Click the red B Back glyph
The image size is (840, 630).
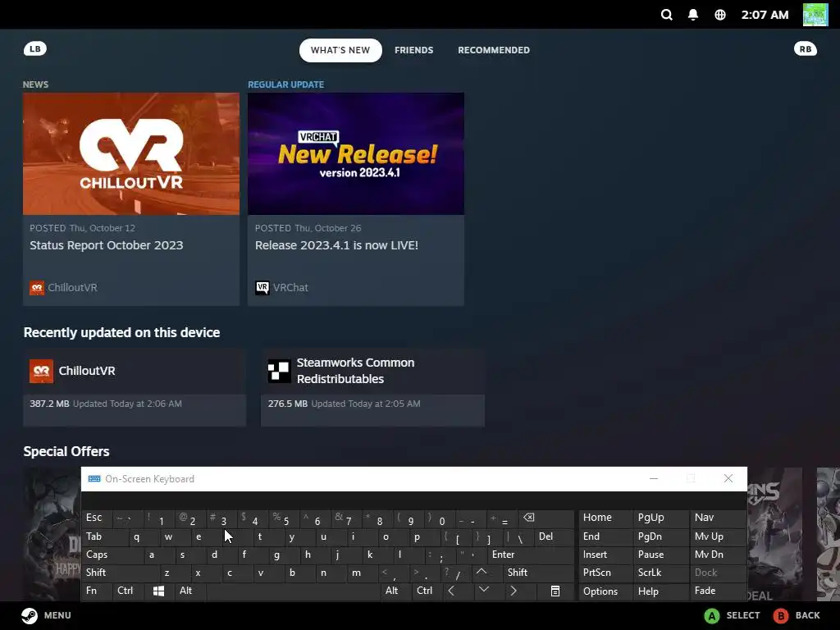781,616
